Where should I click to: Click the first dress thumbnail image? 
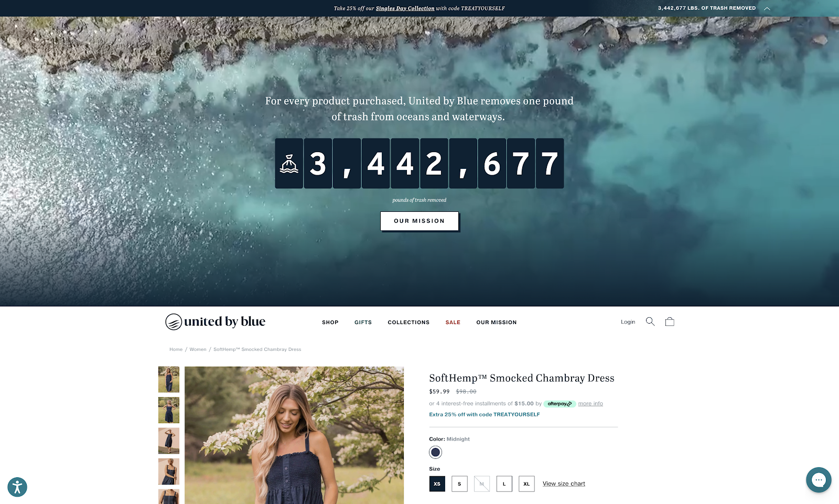[x=168, y=380]
